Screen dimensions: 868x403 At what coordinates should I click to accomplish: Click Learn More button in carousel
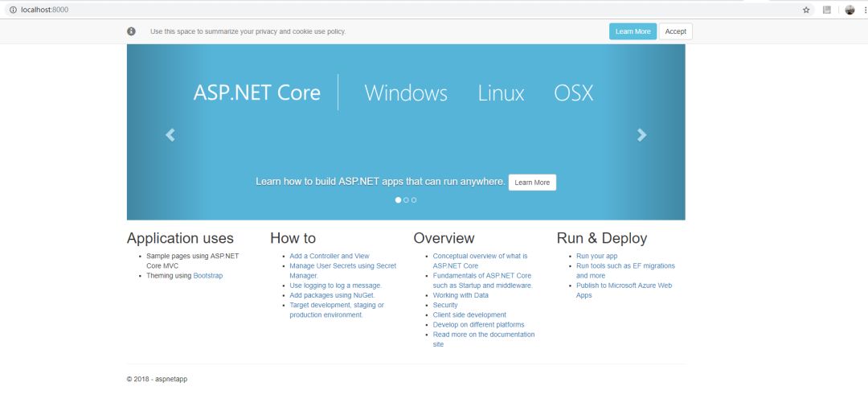click(533, 183)
